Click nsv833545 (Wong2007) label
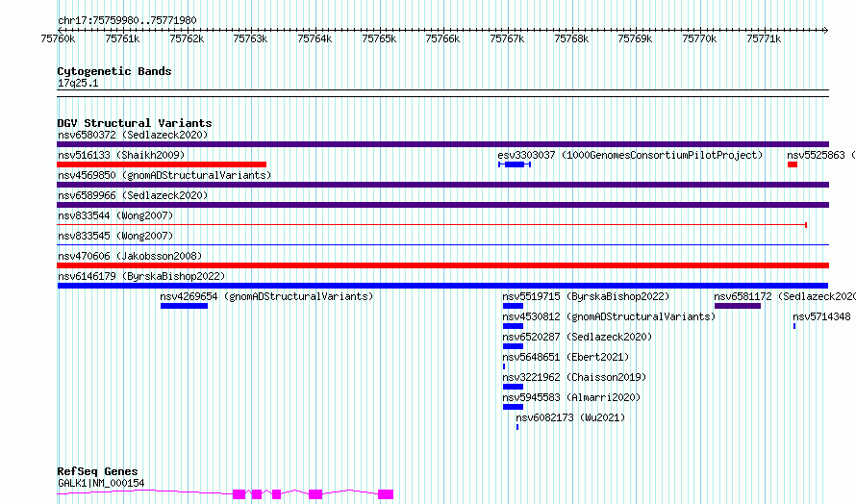Image resolution: width=856 pixels, height=504 pixels. 115,236
